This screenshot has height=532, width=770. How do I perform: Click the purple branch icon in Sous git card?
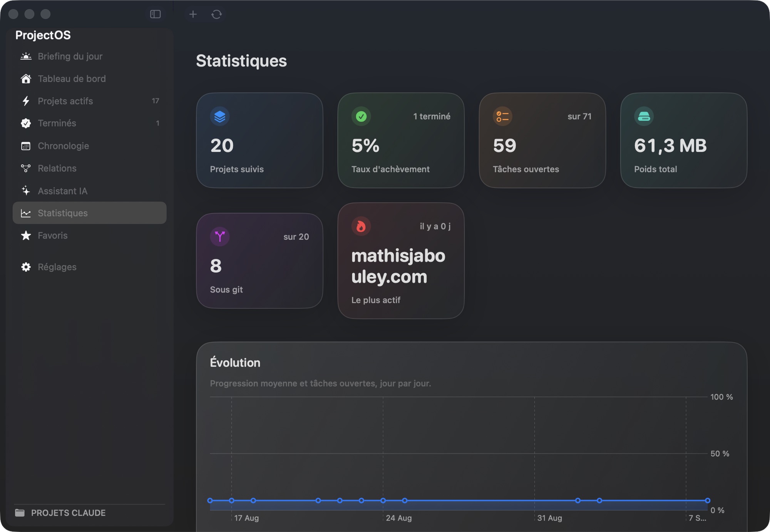click(x=220, y=236)
